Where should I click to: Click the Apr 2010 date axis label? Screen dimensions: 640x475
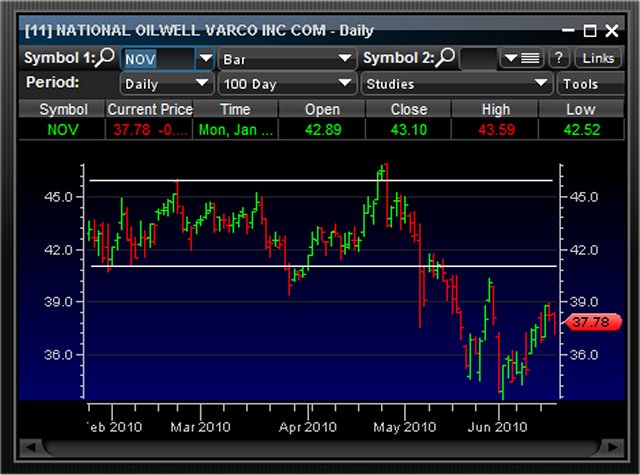coord(308,427)
